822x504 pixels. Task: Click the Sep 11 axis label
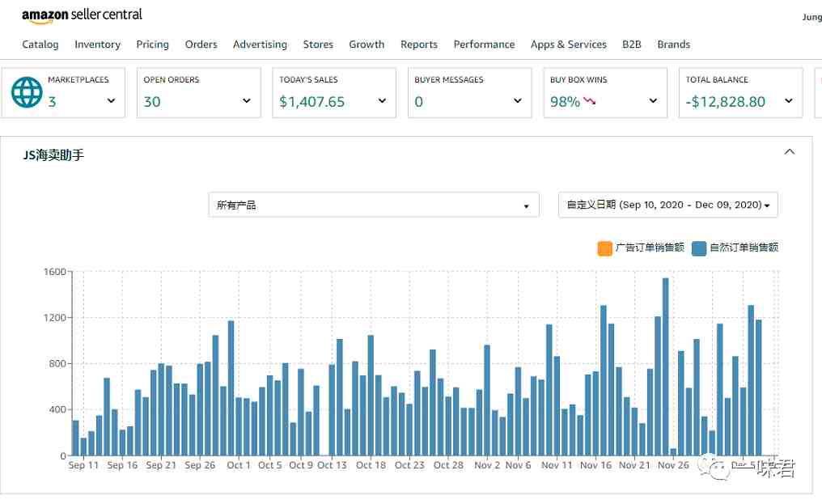tap(83, 465)
